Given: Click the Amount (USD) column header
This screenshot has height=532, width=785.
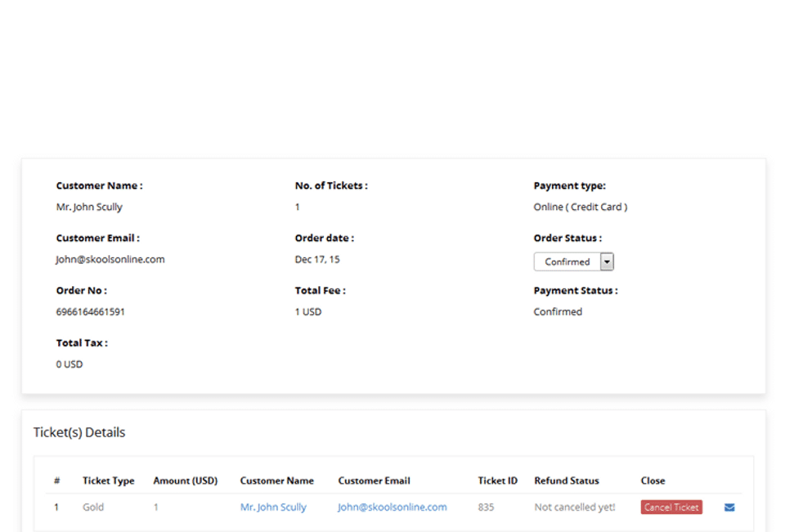Looking at the screenshot, I should tap(186, 481).
